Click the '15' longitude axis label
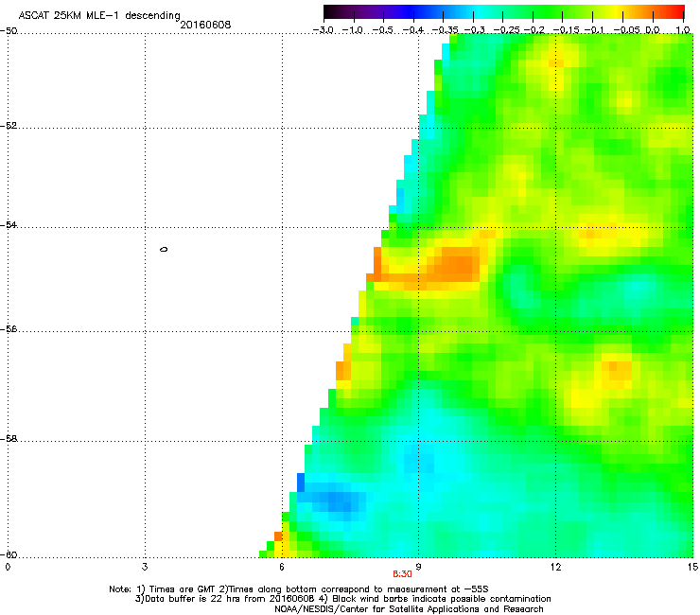700x615 pixels. pyautogui.click(x=692, y=567)
